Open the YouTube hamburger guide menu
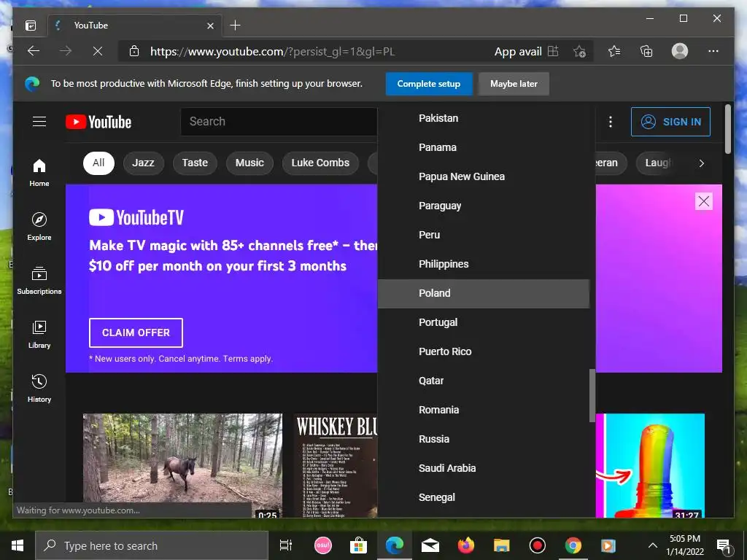747x560 pixels. (39, 122)
